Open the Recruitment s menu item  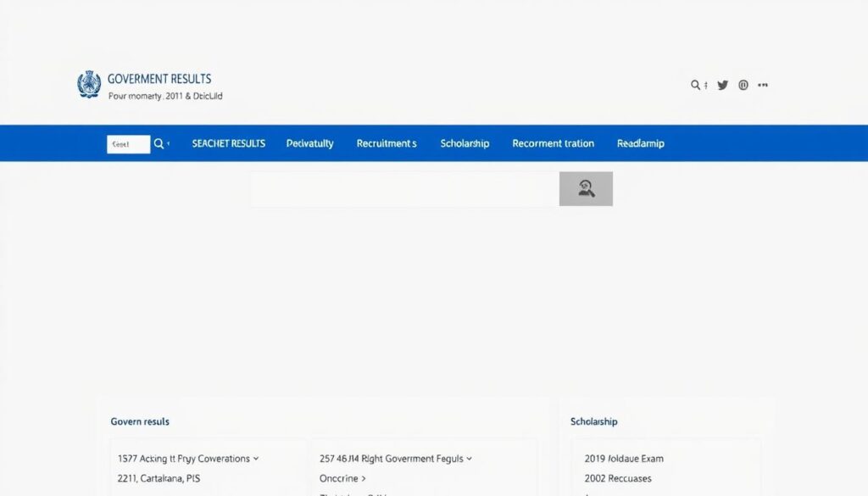pos(387,143)
